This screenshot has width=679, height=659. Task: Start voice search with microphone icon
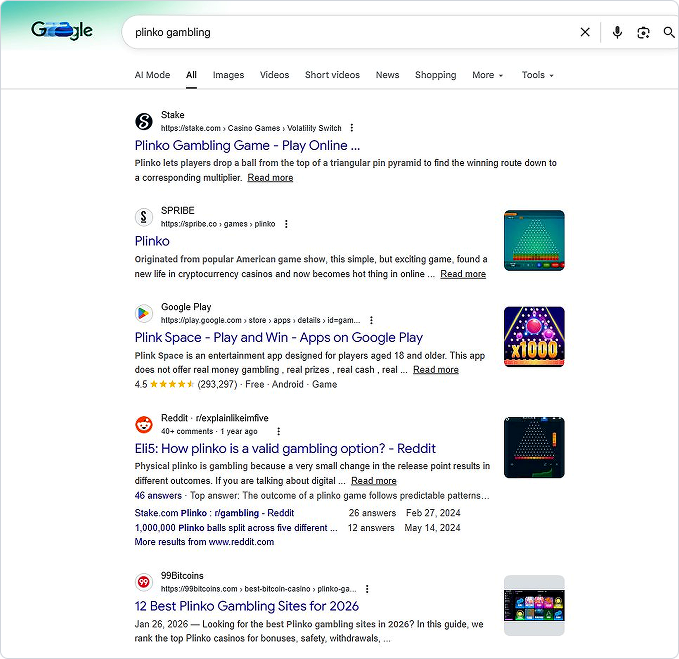[617, 32]
